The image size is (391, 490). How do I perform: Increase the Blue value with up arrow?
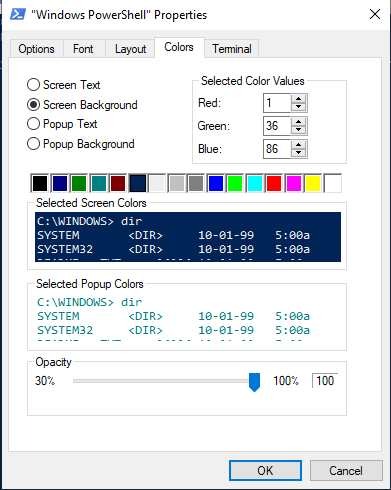pos(299,145)
